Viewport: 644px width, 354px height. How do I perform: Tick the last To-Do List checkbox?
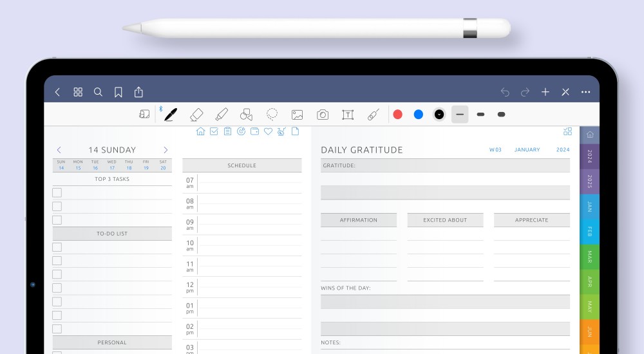click(57, 329)
